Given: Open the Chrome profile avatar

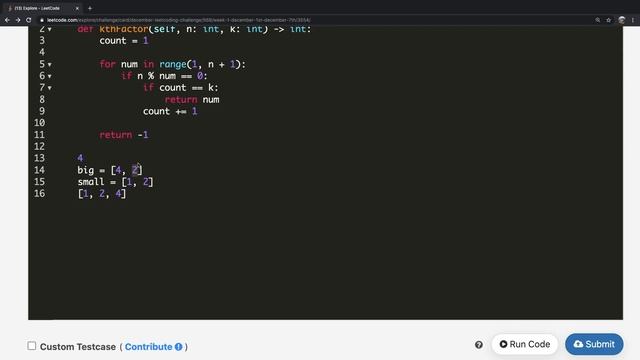Looking at the screenshot, I should pyautogui.click(x=622, y=20).
